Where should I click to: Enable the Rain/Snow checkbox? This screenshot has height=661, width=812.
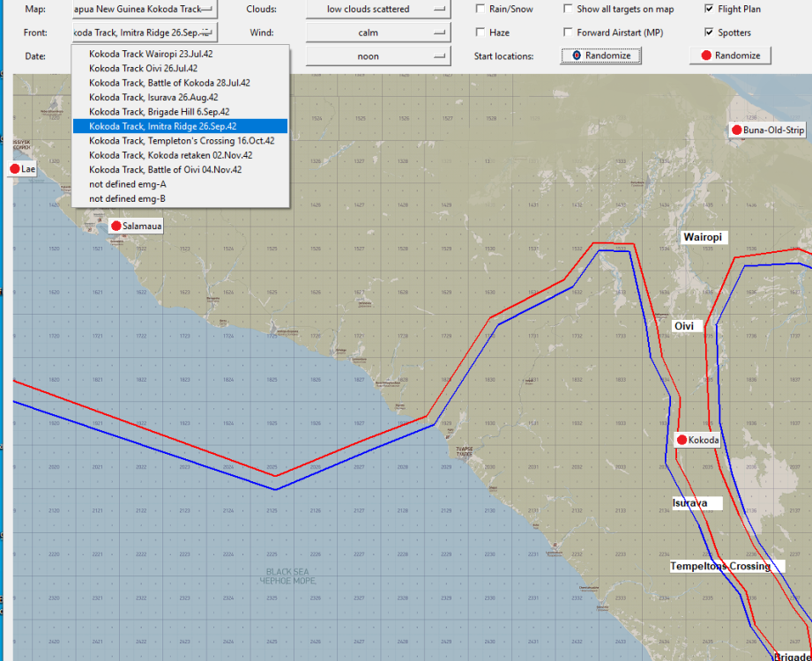tap(480, 10)
